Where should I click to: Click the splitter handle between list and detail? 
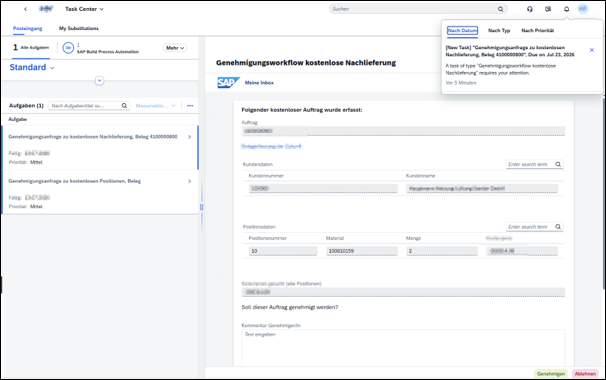201,207
